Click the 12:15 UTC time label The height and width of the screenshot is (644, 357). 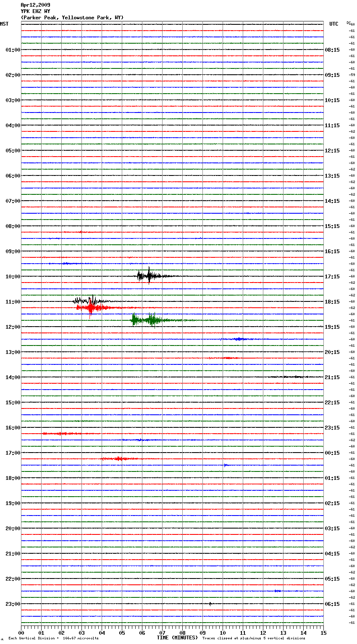tap(332, 151)
